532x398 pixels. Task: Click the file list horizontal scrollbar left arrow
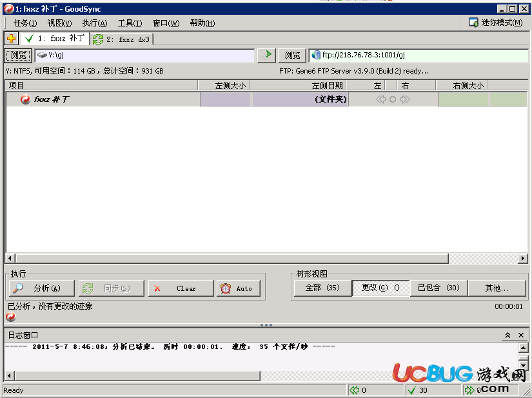coord(10,258)
